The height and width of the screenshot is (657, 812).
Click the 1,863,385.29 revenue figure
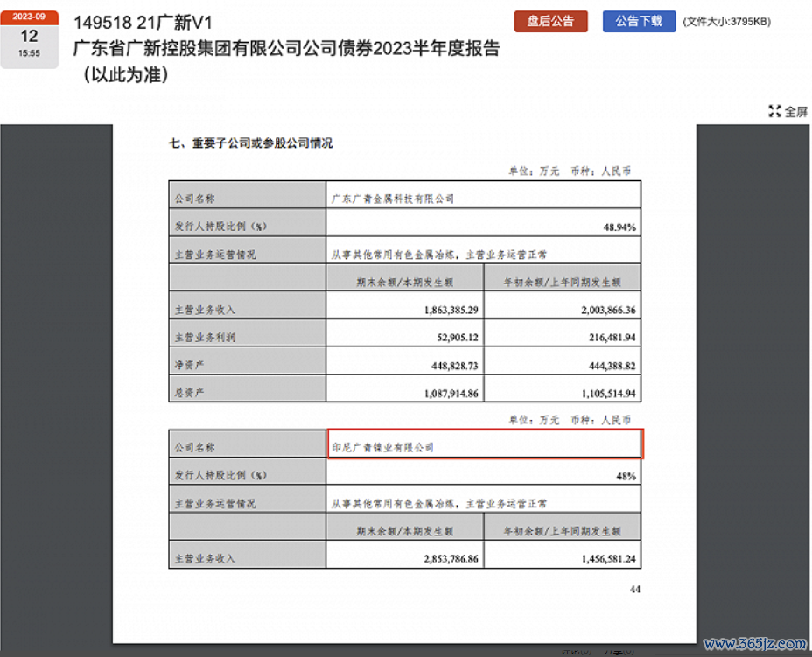coord(443,310)
